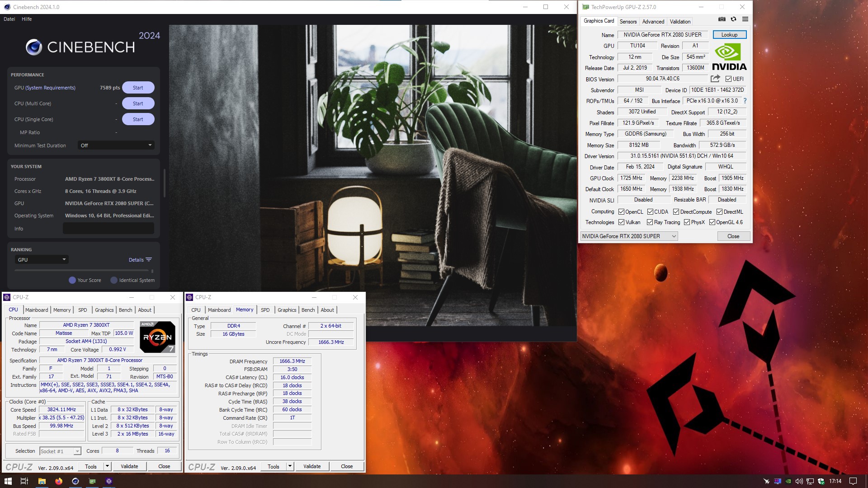This screenshot has height=488, width=868.
Task: Click the GPU-Z title bar app icon
Action: pos(585,7)
